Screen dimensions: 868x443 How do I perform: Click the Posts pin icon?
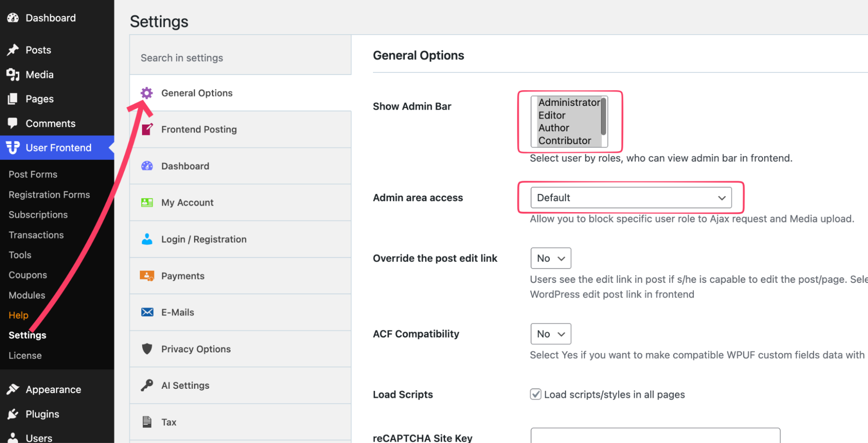13,50
